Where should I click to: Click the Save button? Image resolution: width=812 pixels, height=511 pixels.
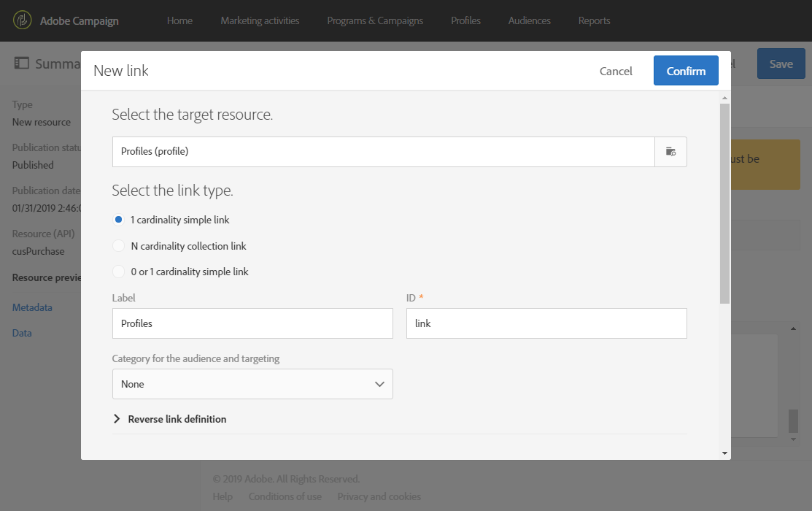(781, 64)
